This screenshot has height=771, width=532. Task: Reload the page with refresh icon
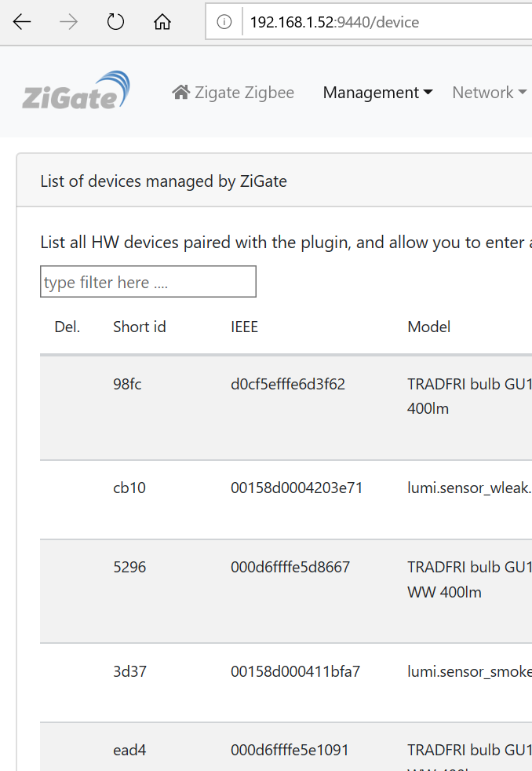(115, 22)
